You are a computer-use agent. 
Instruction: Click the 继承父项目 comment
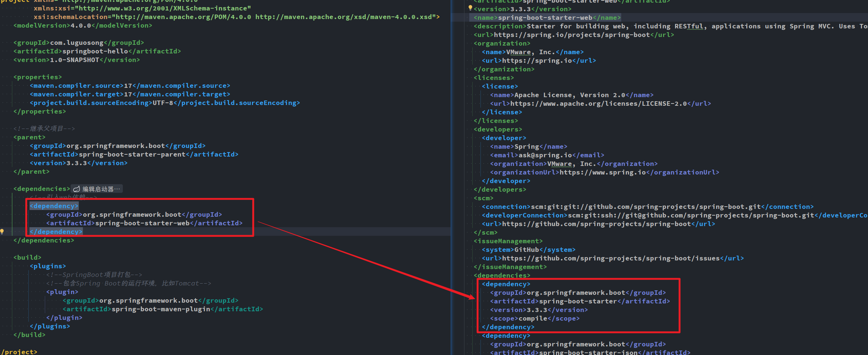44,129
